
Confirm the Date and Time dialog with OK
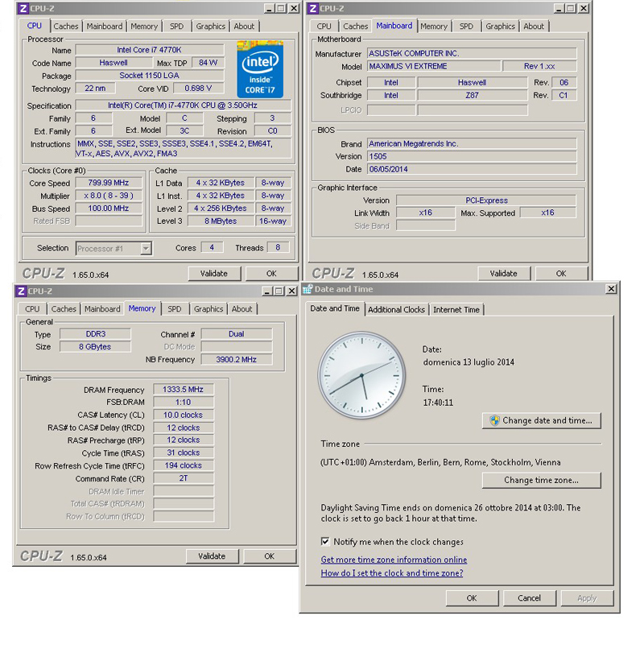click(472, 598)
